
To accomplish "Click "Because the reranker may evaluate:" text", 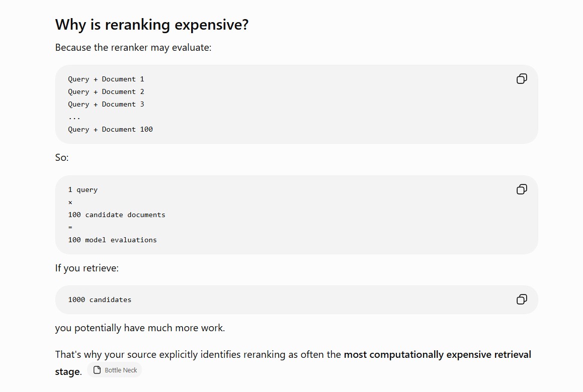I will click(x=133, y=48).
